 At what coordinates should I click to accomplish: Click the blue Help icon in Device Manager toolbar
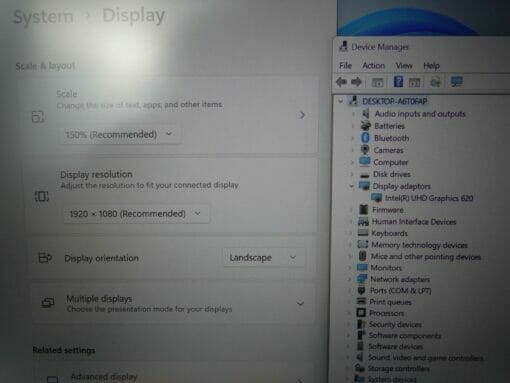coord(398,82)
